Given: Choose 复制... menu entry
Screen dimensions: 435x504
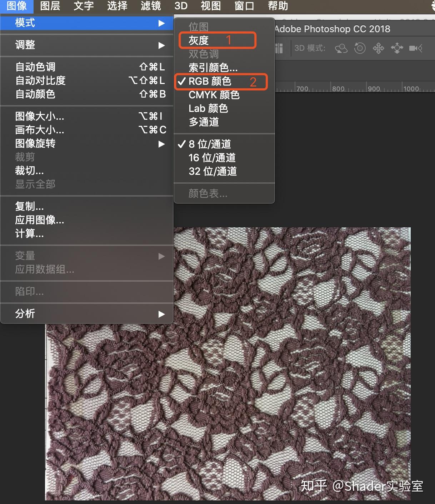Looking at the screenshot, I should [x=87, y=206].
